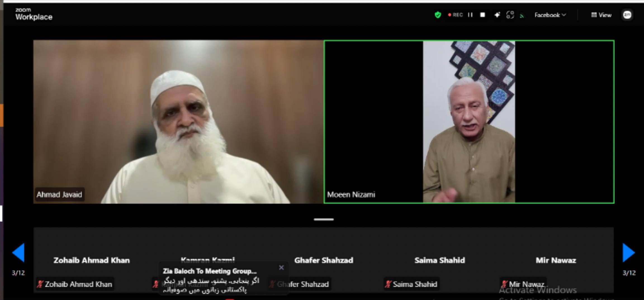Screen dimensions: 644x300
Task: Click Mir Nawaz's muted microphone icon
Action: click(x=504, y=284)
